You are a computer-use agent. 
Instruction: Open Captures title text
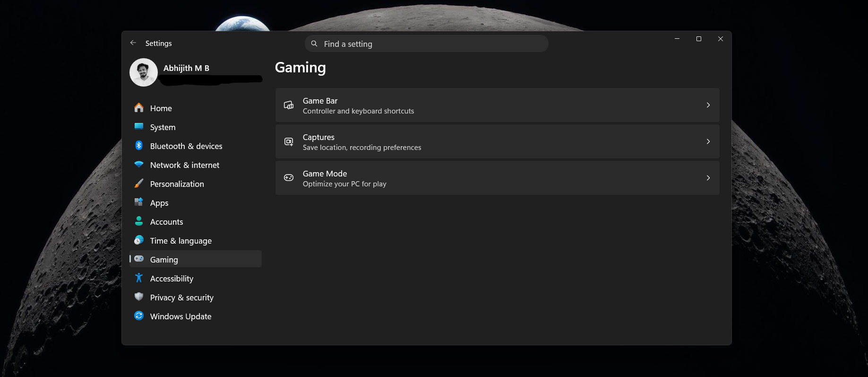[318, 137]
